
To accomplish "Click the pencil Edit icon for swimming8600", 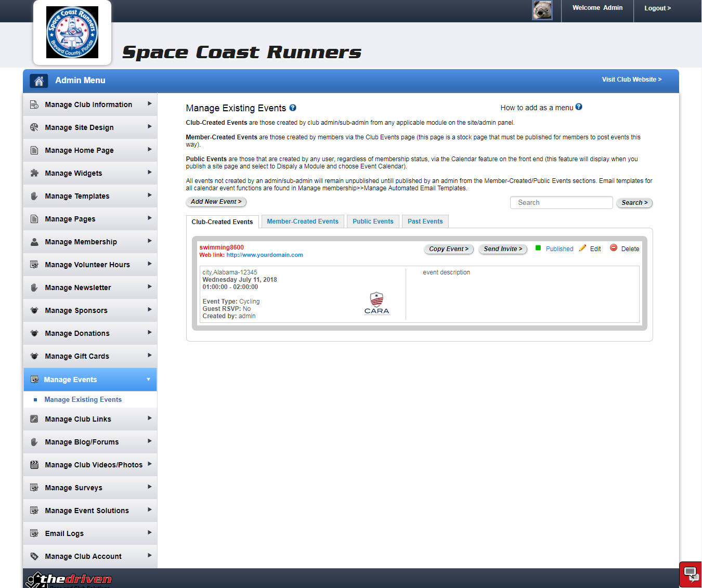I will 582,249.
